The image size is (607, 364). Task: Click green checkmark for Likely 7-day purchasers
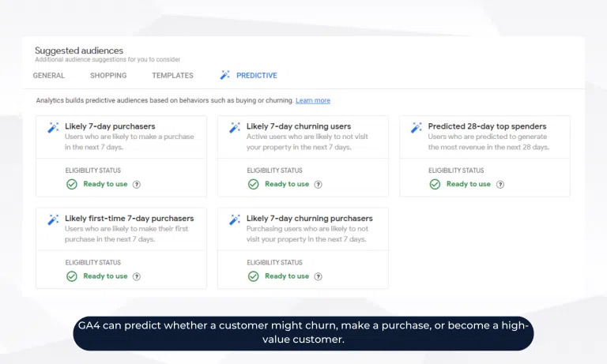72,184
